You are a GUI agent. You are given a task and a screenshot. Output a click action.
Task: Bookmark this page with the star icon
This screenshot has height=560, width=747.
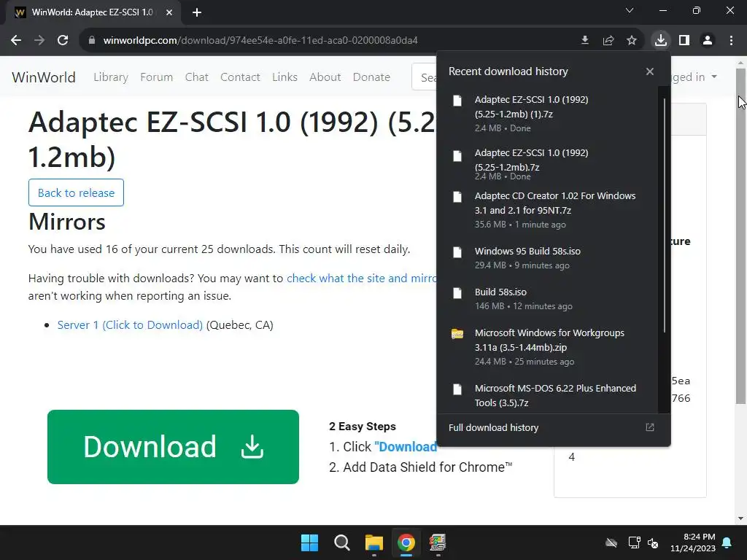point(632,41)
